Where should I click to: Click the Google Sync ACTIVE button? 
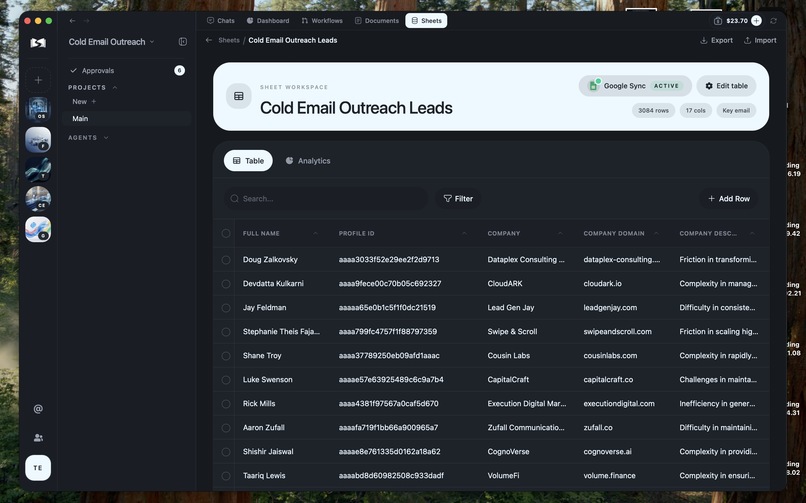tap(635, 86)
